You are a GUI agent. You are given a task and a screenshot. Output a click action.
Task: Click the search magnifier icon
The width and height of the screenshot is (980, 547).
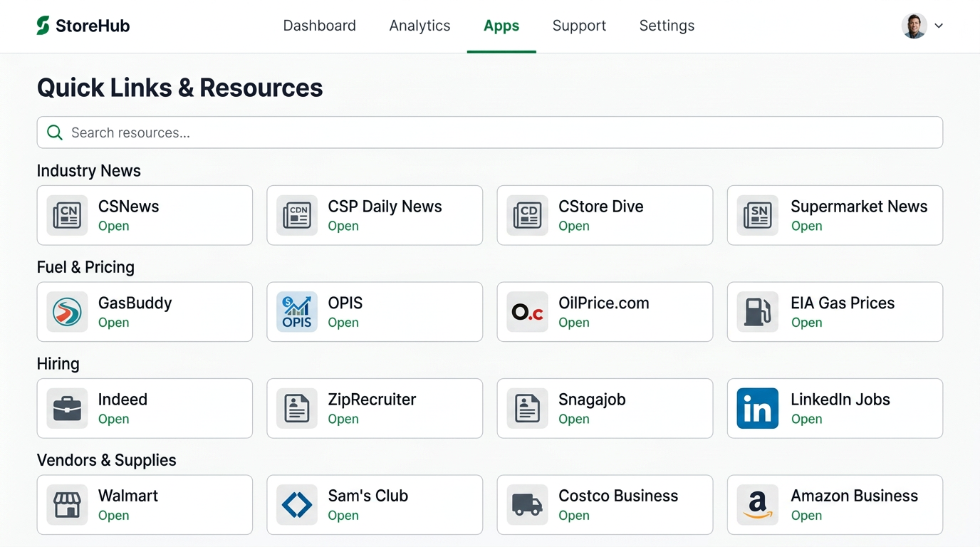(x=54, y=132)
